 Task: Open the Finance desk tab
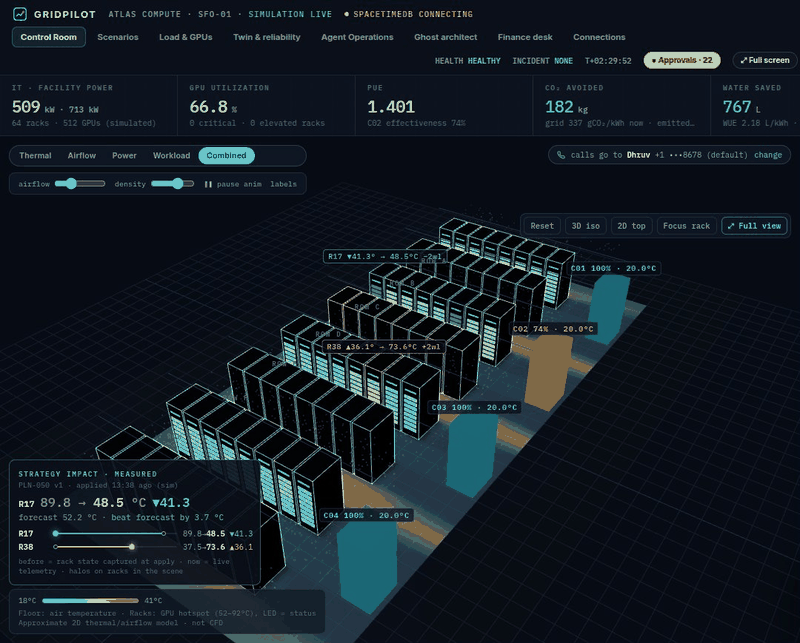tap(525, 37)
